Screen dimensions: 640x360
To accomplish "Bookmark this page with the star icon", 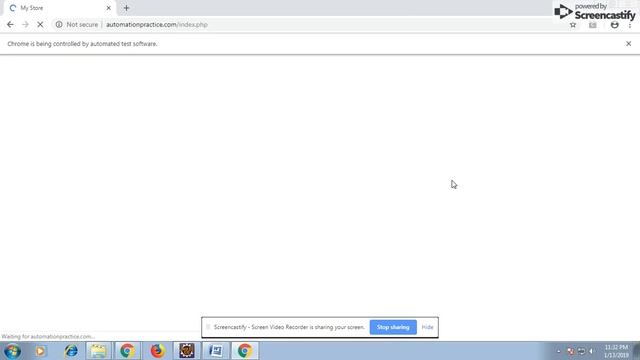I will click(x=573, y=25).
